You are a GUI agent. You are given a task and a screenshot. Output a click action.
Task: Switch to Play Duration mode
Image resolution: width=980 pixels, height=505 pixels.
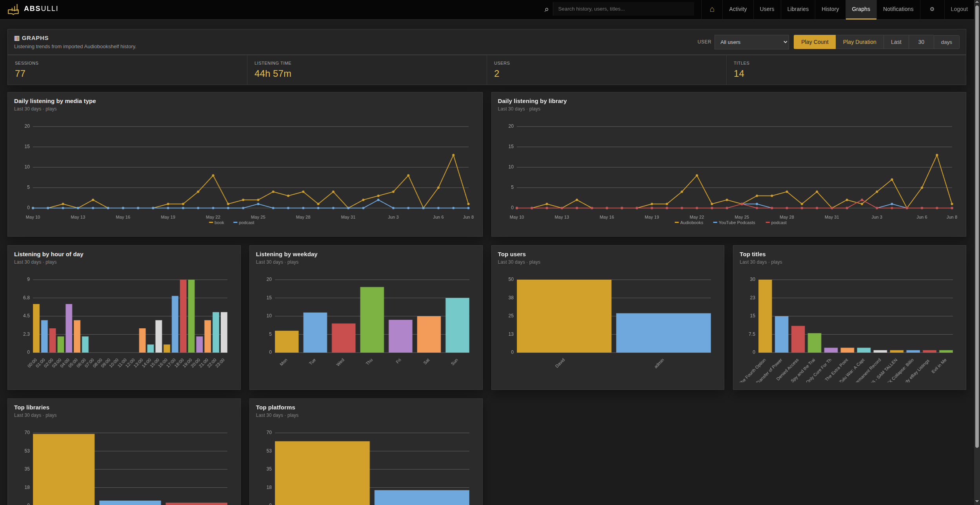point(859,42)
